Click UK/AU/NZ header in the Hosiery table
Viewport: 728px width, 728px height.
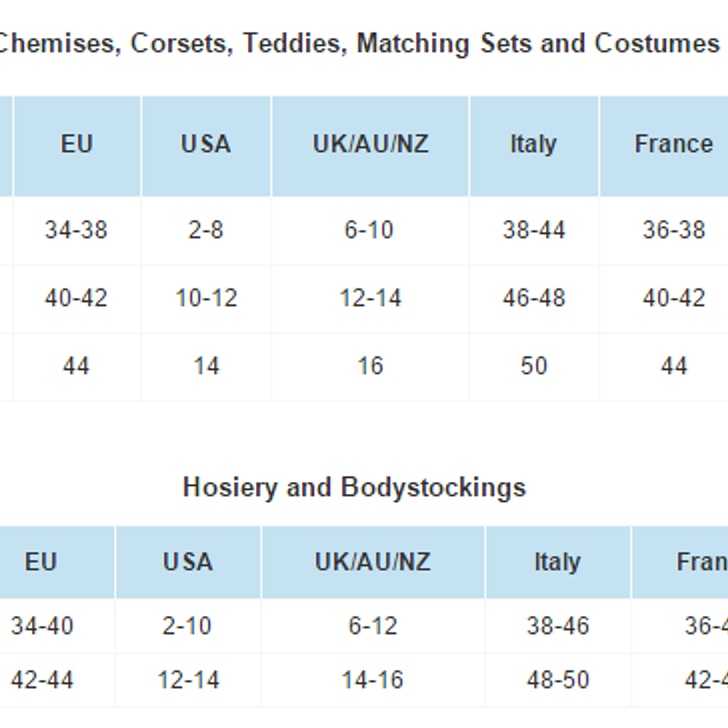[x=372, y=562]
